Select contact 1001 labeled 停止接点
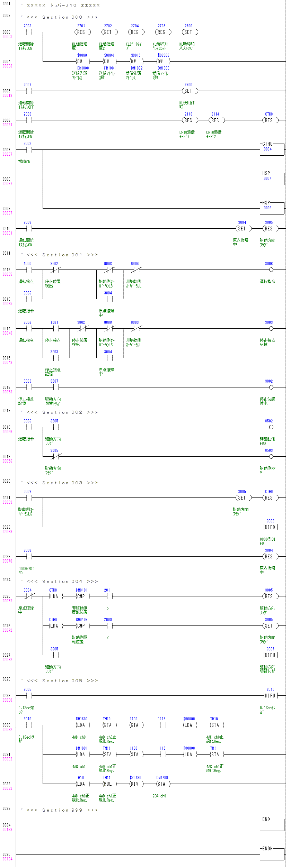The image size is (290, 868). click(56, 329)
